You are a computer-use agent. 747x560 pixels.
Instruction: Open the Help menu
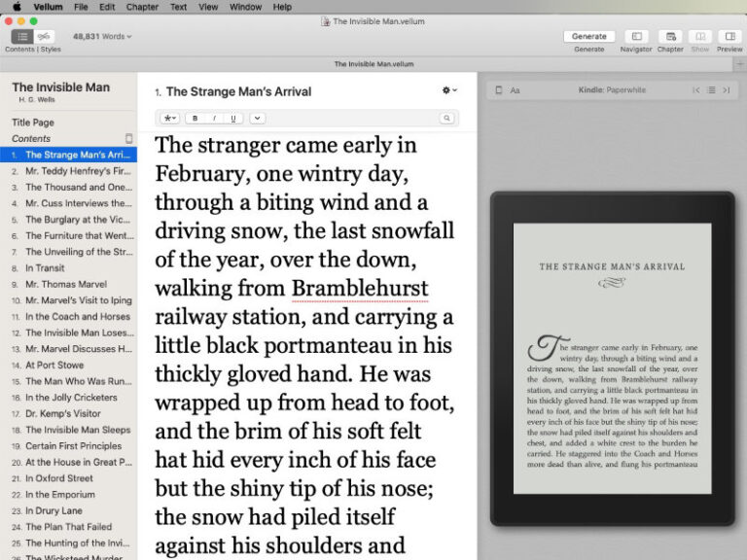(282, 7)
